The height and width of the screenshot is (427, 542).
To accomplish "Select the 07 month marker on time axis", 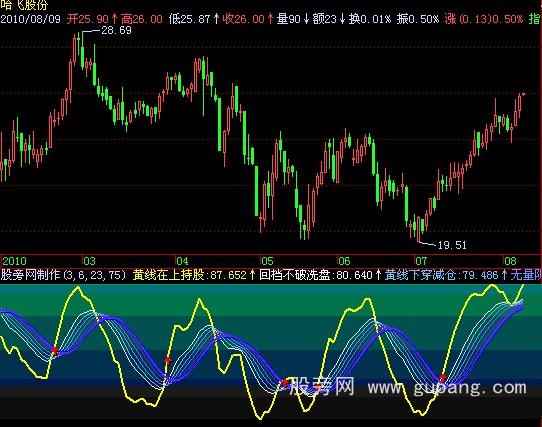I will (x=421, y=261).
